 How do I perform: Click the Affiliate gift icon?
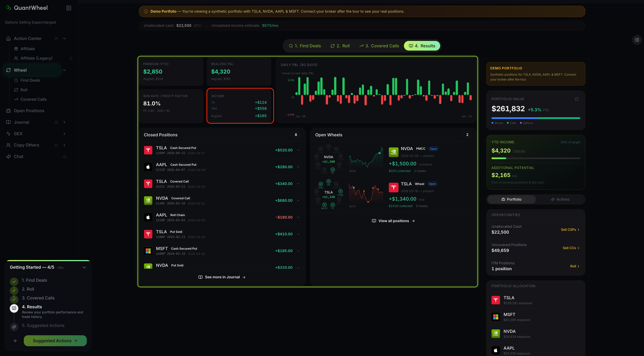pyautogui.click(x=16, y=49)
